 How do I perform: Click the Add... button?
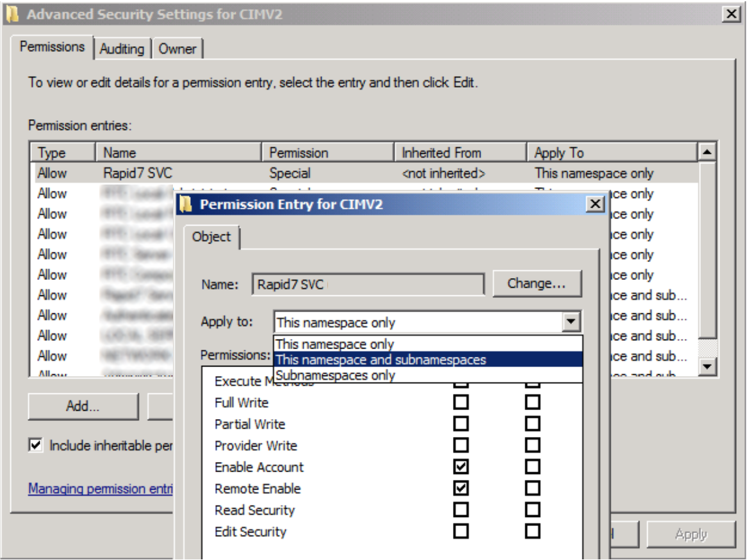click(x=83, y=406)
